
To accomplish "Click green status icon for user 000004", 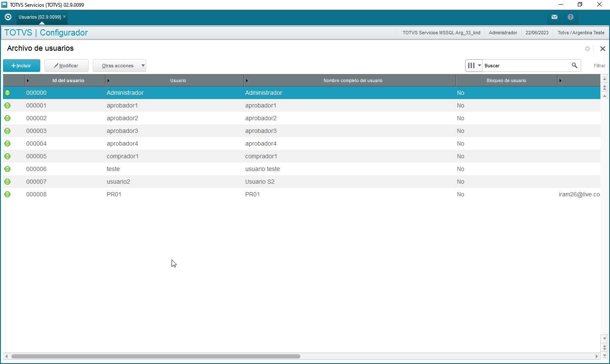I will point(7,143).
